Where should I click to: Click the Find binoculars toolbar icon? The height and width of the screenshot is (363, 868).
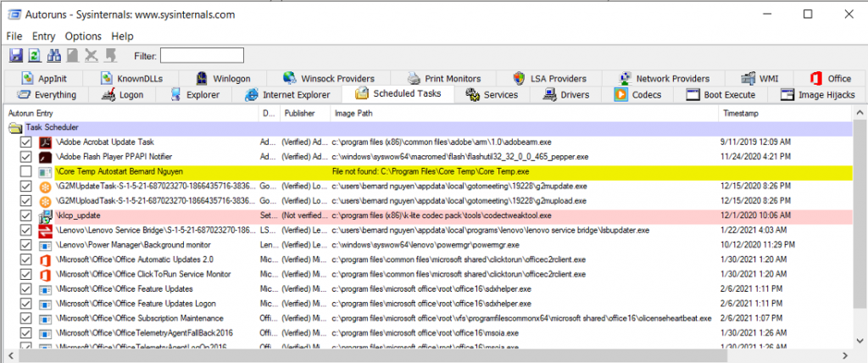[53, 55]
